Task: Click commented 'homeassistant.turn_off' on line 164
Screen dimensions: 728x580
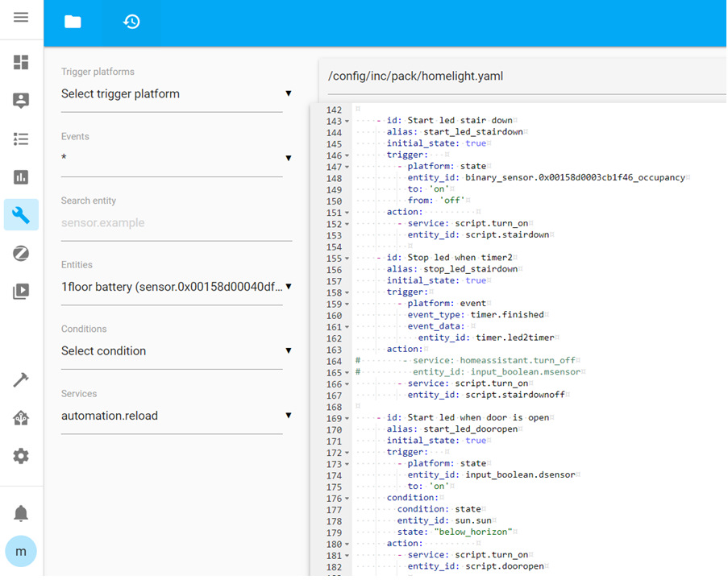Action: 518,360
